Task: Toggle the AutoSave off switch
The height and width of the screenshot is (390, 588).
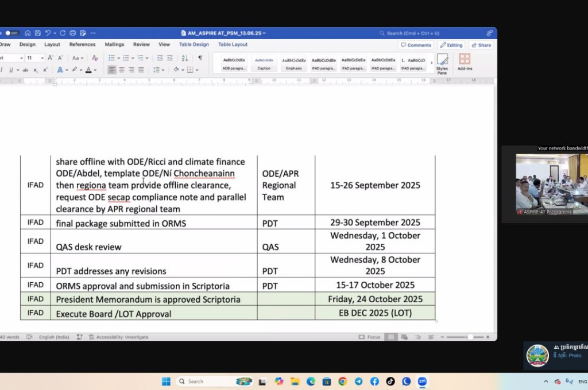Action: click(11, 33)
